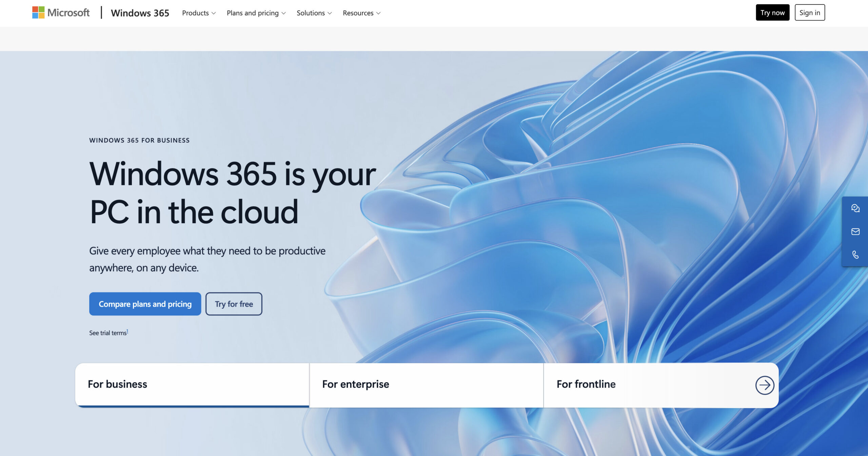This screenshot has height=456, width=868.
Task: Click the Sign in button
Action: 810,13
